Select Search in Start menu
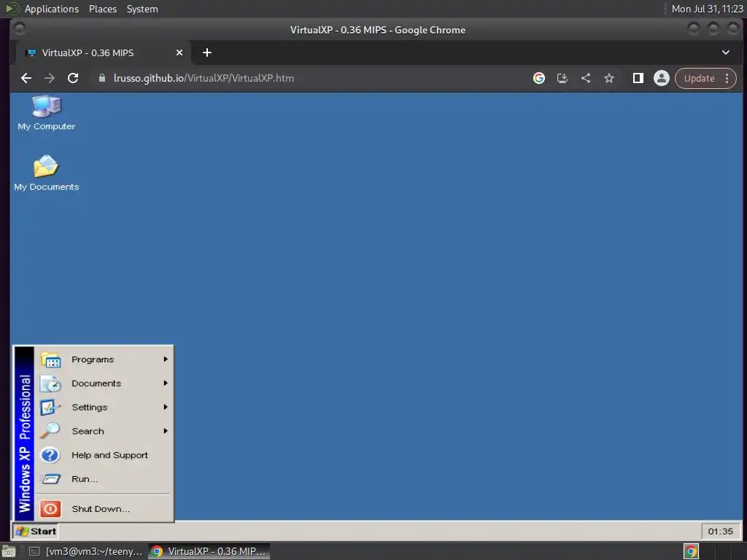 coord(104,431)
